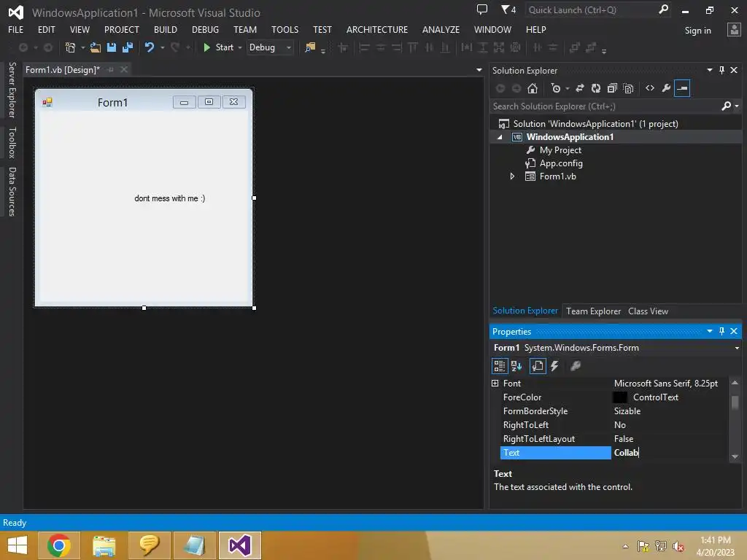Toggle Categorized view in Properties panel
Screen dimensions: 747x560
[499, 366]
